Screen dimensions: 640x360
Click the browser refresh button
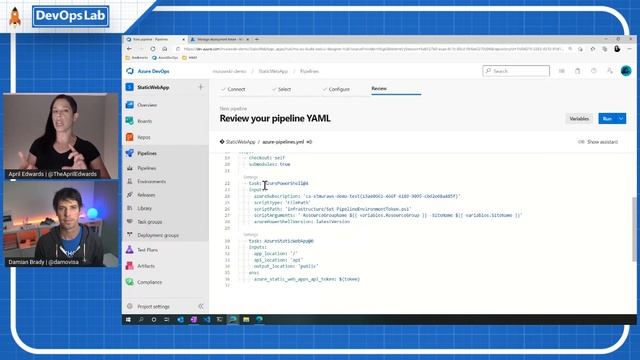pos(153,49)
